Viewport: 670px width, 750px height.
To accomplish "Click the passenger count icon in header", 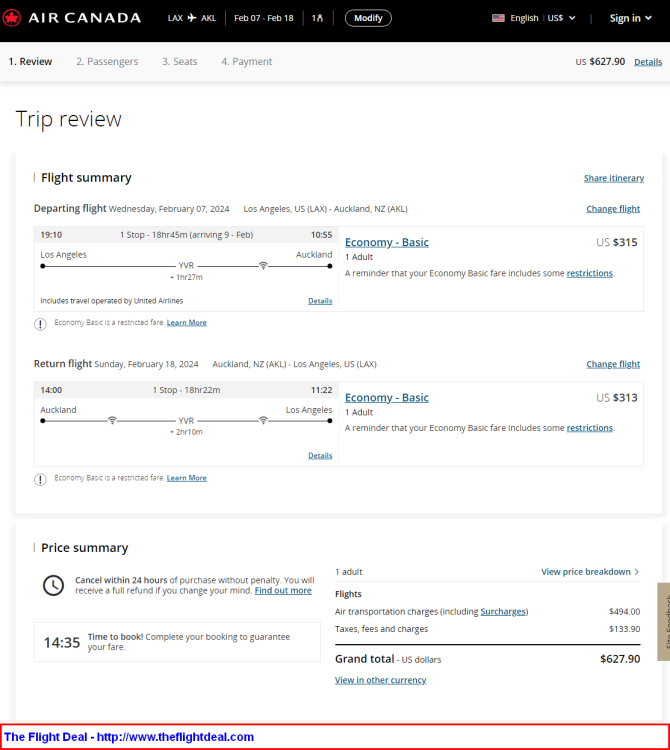I will point(318,18).
